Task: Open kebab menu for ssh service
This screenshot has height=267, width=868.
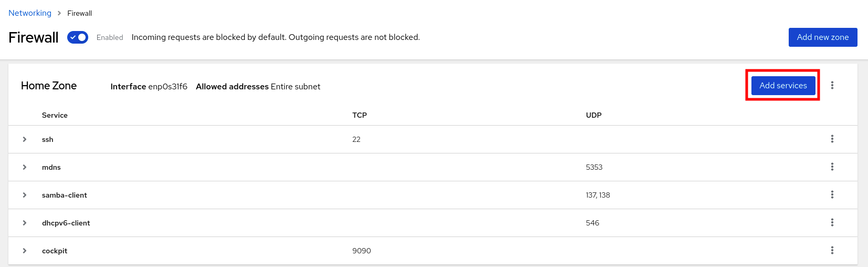Action: pyautogui.click(x=832, y=139)
